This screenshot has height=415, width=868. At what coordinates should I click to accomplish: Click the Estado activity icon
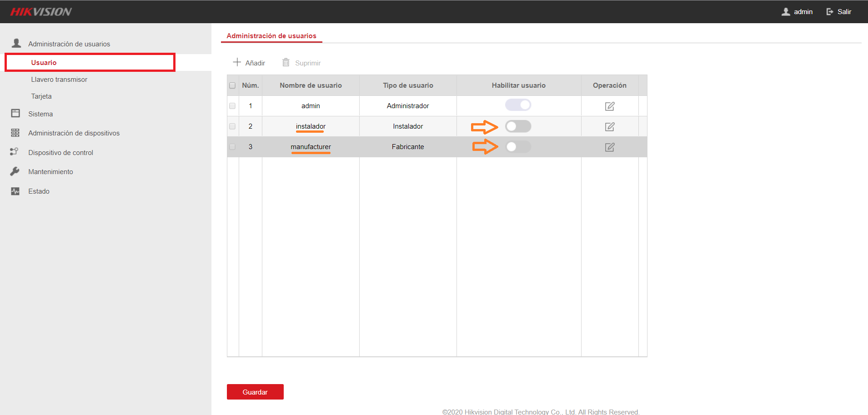coord(15,191)
